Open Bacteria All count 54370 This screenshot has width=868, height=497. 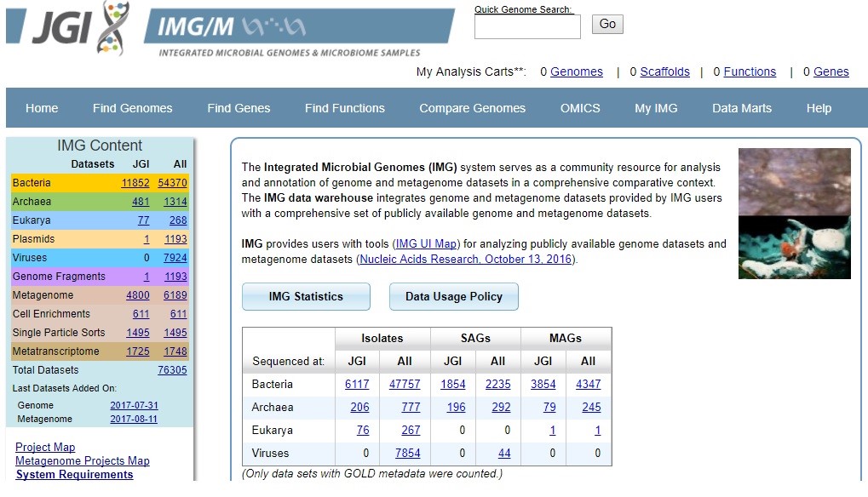172,183
